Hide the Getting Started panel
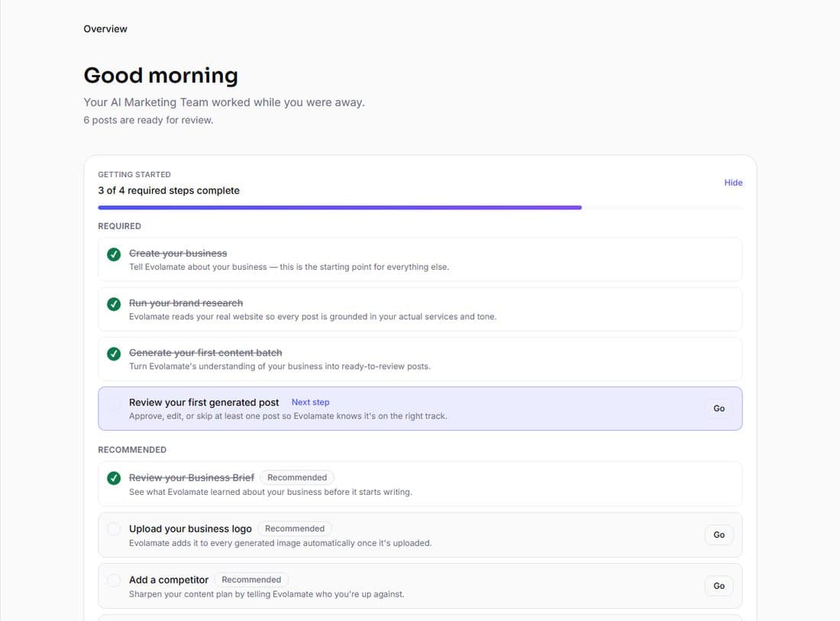Image resolution: width=840 pixels, height=621 pixels. [x=733, y=183]
